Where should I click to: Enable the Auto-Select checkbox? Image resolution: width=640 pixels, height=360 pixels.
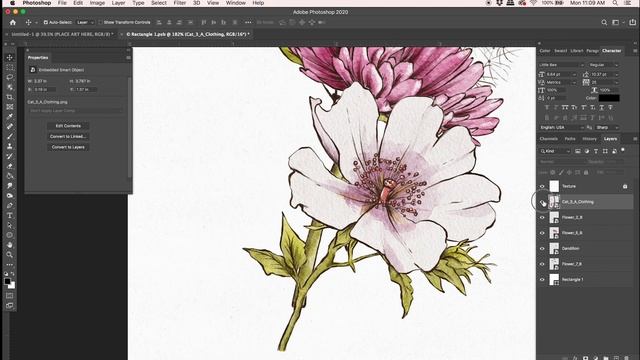45,22
